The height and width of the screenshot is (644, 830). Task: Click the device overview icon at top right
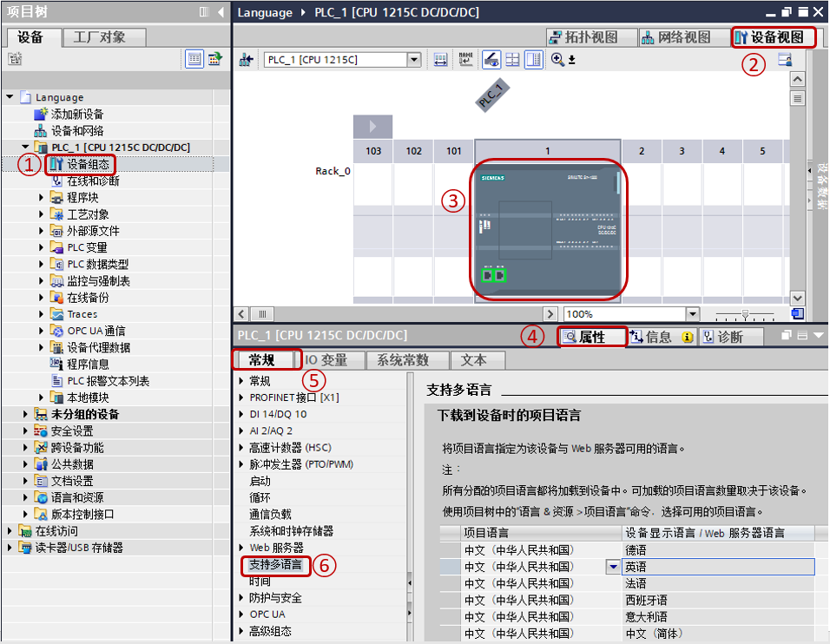click(785, 60)
